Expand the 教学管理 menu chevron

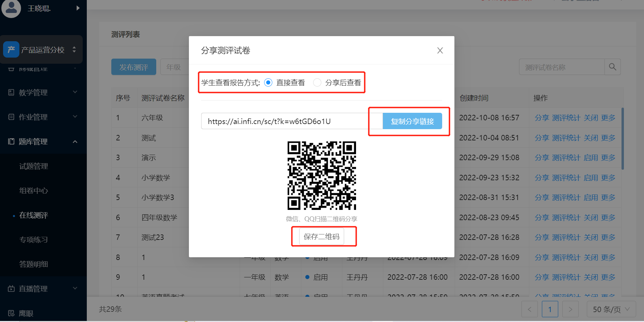click(x=75, y=92)
